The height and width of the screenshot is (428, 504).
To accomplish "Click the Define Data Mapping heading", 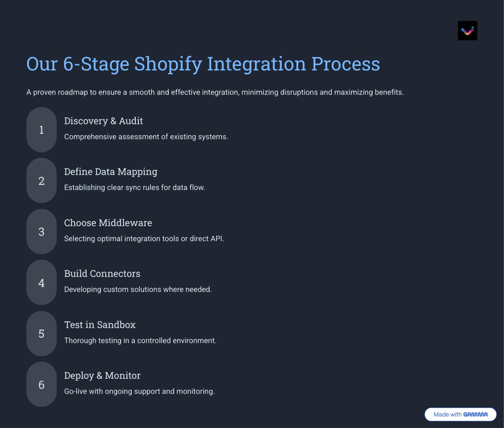I will tap(111, 172).
